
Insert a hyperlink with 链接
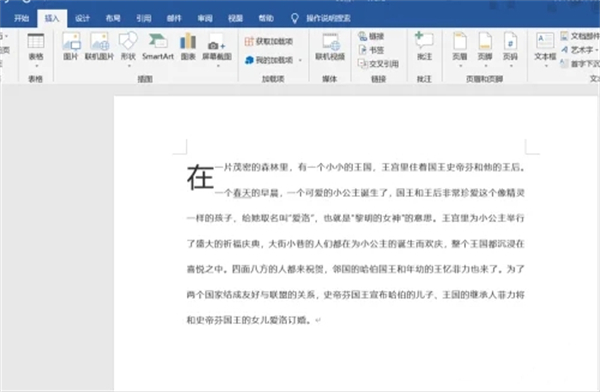tap(371, 36)
